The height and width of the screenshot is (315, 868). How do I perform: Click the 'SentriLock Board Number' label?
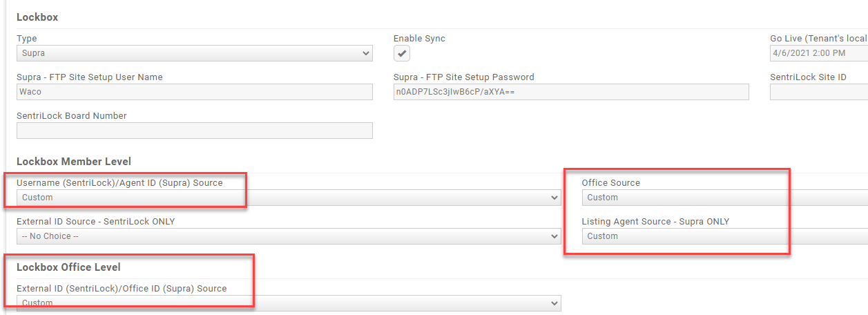(72, 116)
